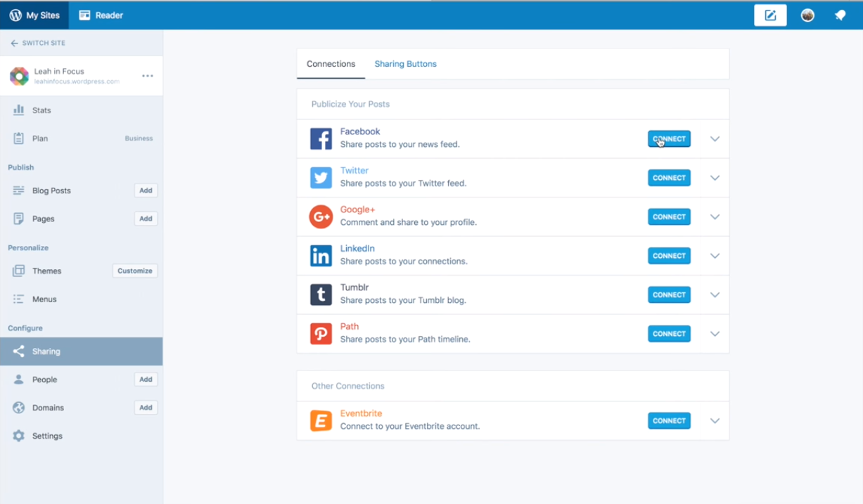Click Switch Site in the sidebar

tap(38, 43)
